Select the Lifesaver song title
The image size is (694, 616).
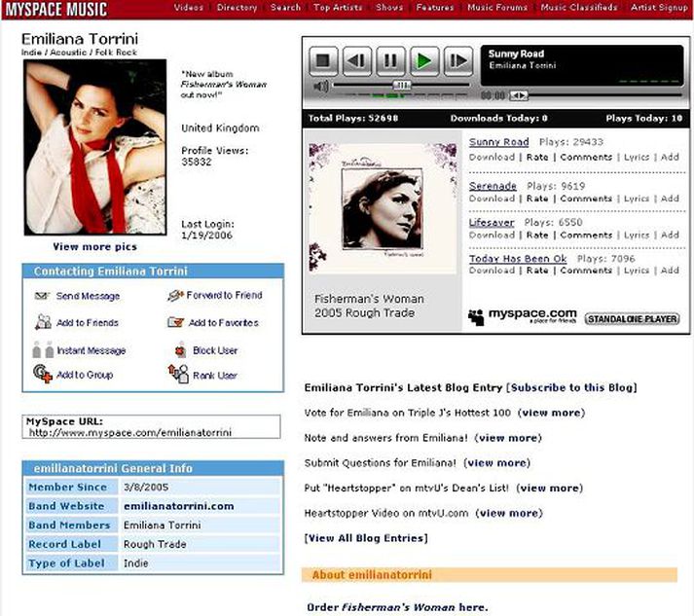click(x=492, y=222)
